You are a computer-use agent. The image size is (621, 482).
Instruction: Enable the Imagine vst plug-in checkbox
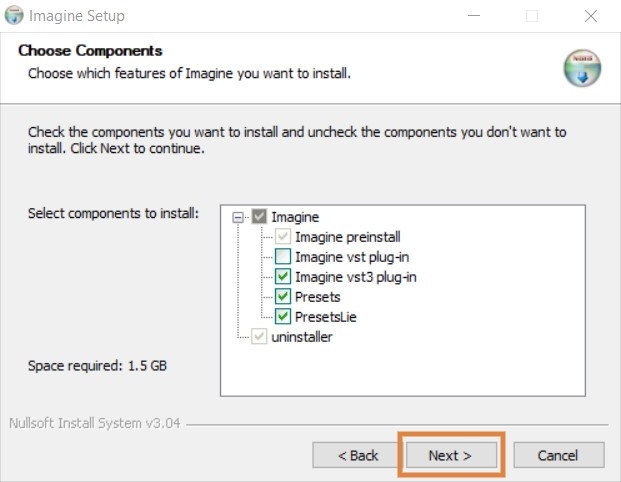(x=283, y=257)
